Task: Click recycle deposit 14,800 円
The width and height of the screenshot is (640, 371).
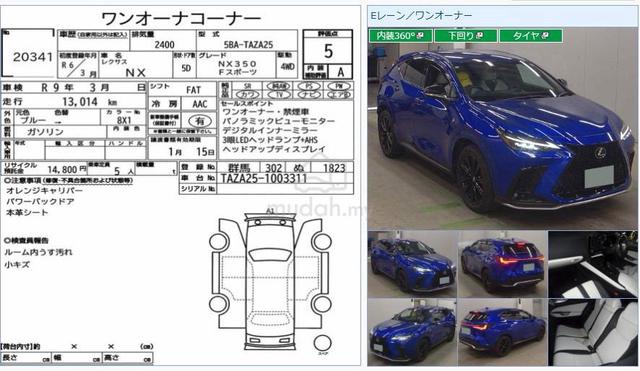Action: [x=67, y=170]
